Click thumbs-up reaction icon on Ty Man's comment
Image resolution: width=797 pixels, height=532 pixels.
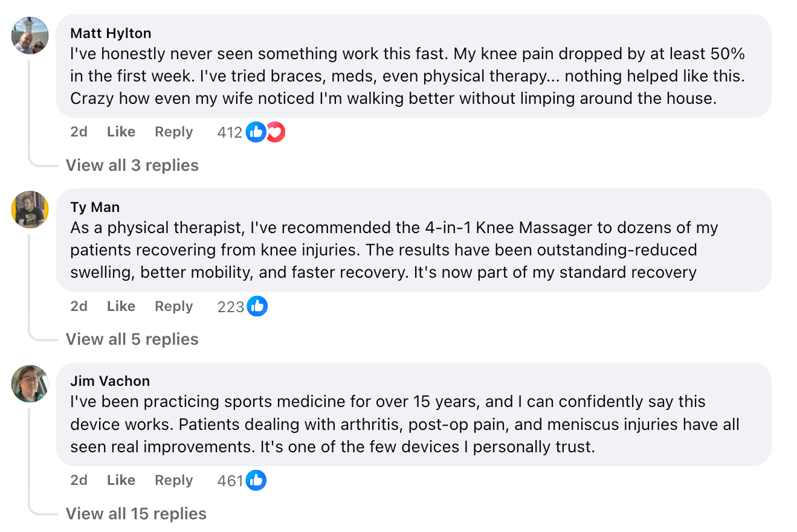click(x=257, y=307)
